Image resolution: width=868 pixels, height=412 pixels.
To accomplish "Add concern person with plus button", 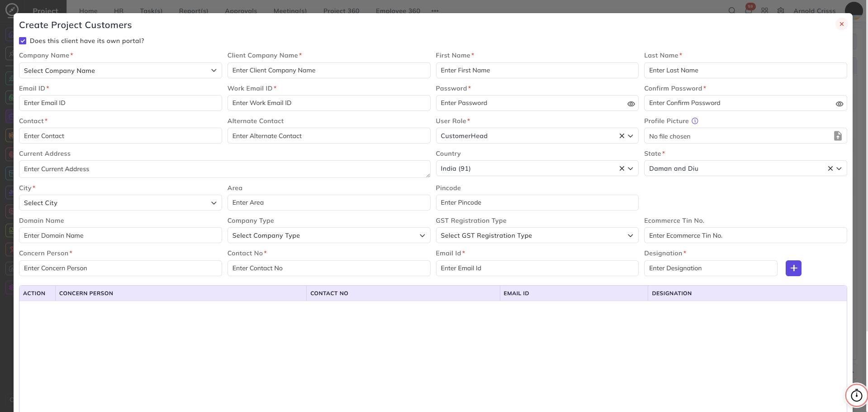I will (x=793, y=268).
